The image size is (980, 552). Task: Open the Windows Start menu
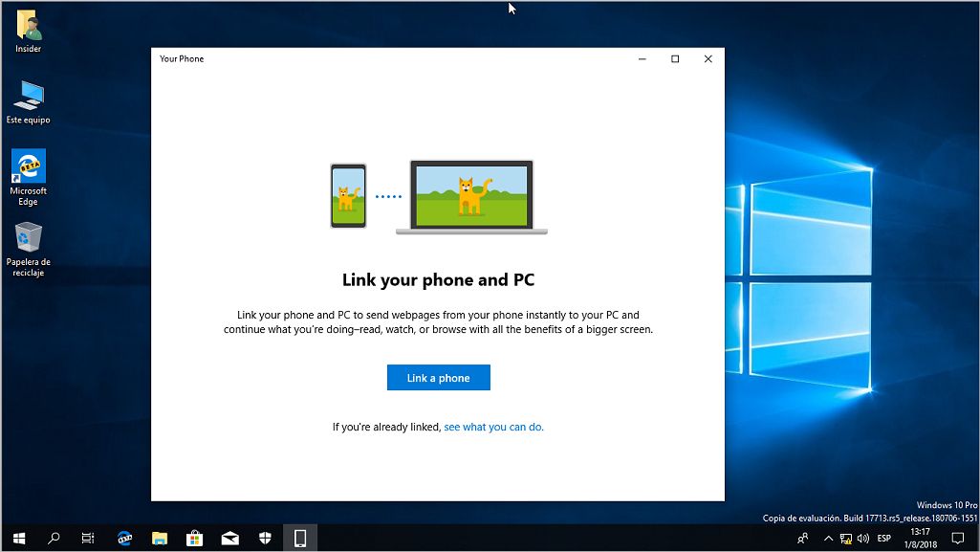tap(19, 538)
